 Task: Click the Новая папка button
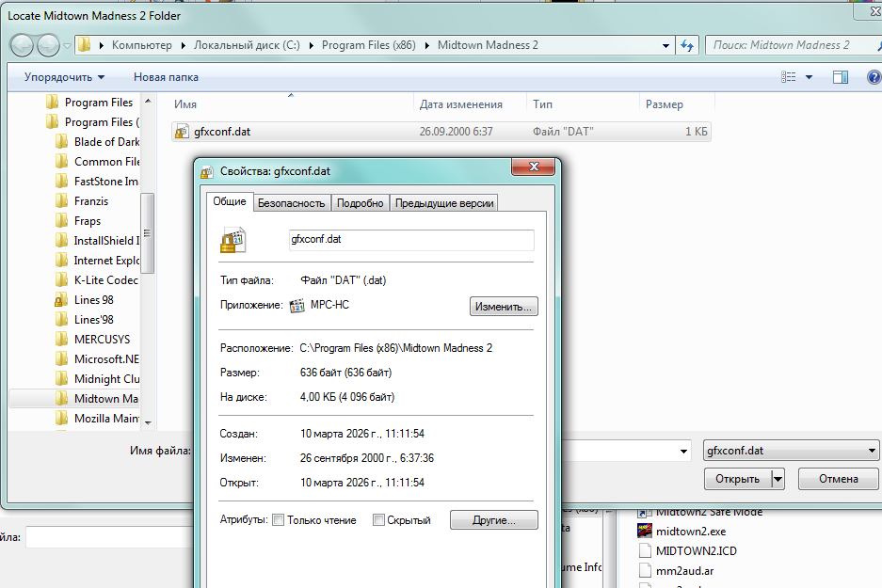[166, 77]
